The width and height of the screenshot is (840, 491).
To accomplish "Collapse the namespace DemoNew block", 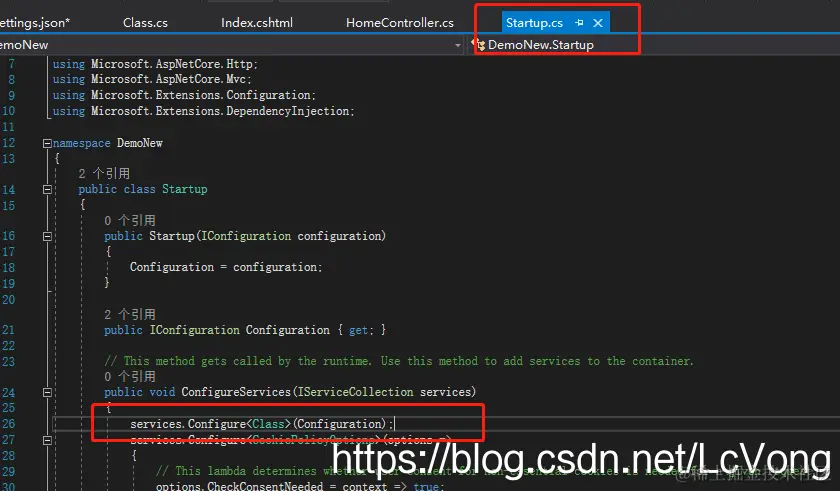I will [47, 143].
